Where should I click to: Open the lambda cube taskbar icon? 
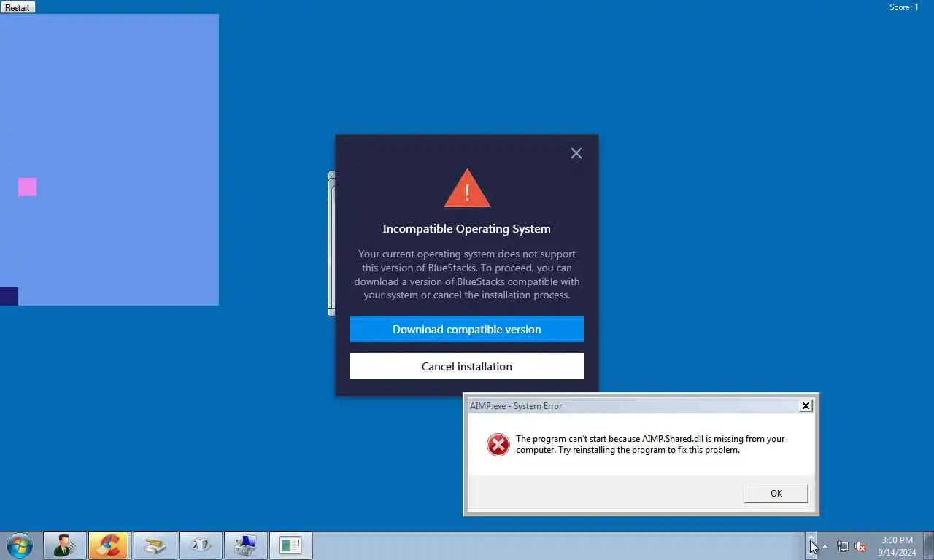tap(200, 545)
